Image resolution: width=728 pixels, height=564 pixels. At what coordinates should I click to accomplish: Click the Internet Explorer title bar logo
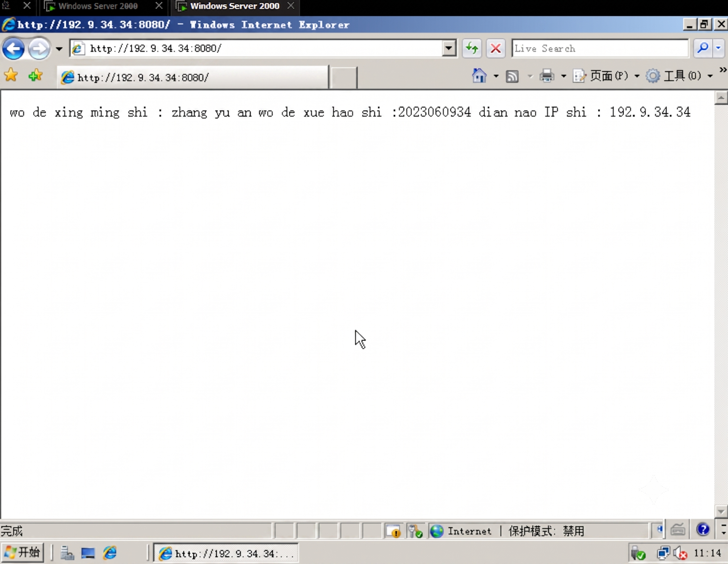[8, 25]
